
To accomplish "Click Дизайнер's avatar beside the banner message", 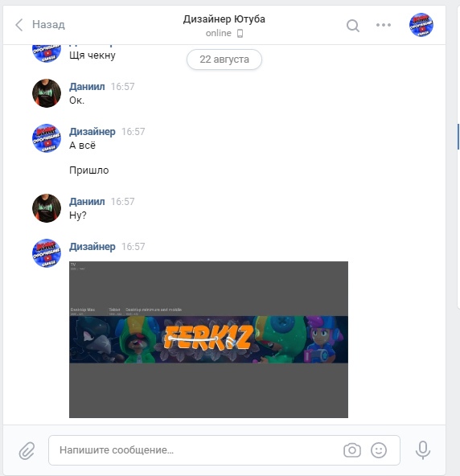I will click(47, 253).
